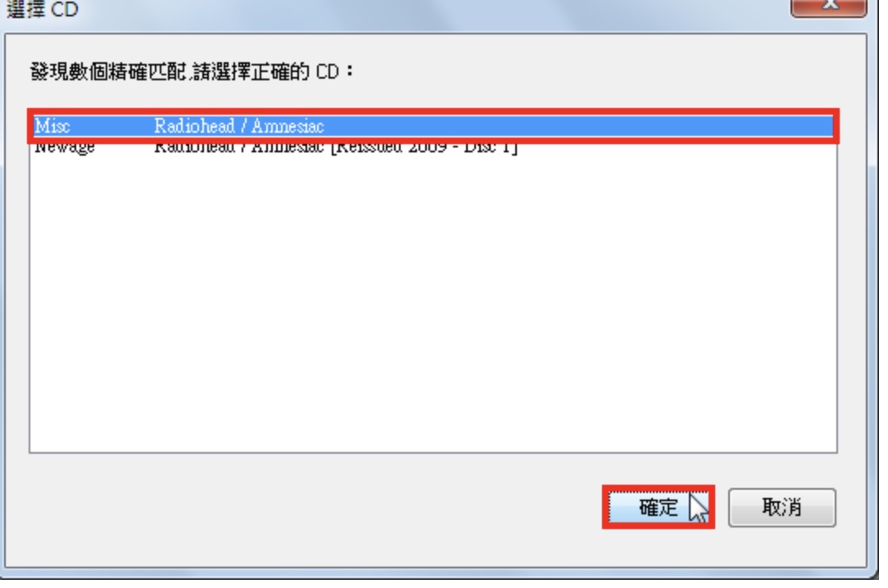Screen dimensions: 888x588
Task: Pick the first CD match in the list
Action: [433, 125]
